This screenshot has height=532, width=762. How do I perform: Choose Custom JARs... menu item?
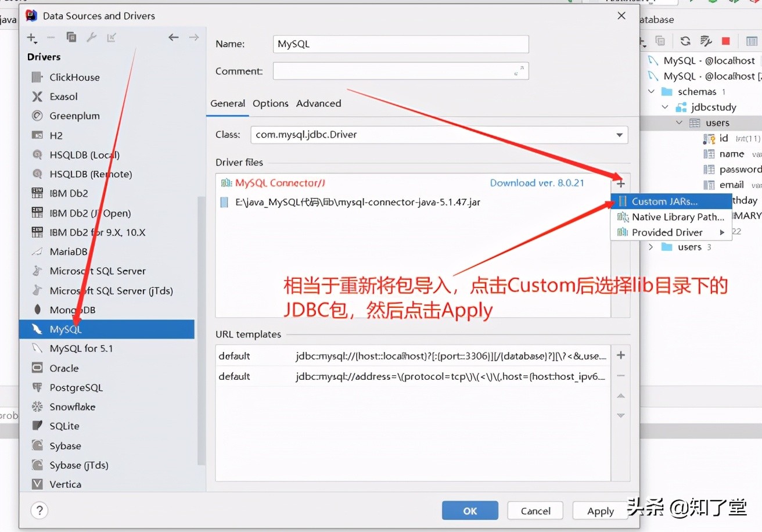671,202
